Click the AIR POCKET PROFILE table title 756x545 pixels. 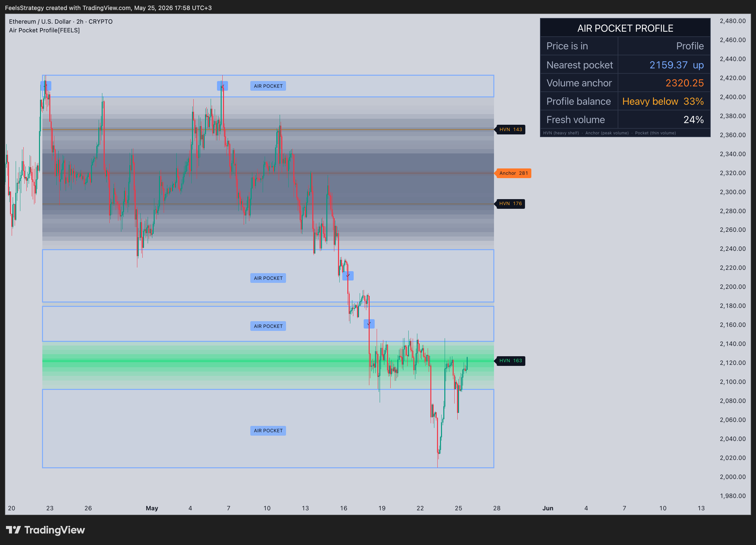(x=625, y=28)
